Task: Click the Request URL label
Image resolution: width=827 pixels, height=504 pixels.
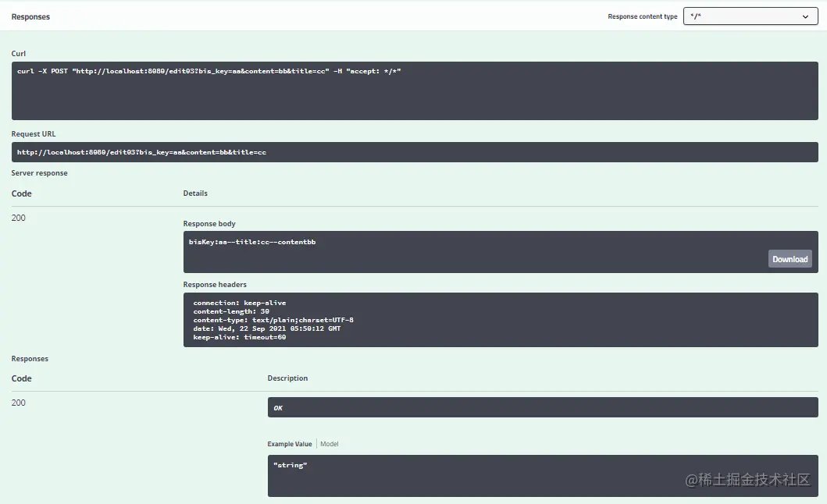Action: click(34, 134)
